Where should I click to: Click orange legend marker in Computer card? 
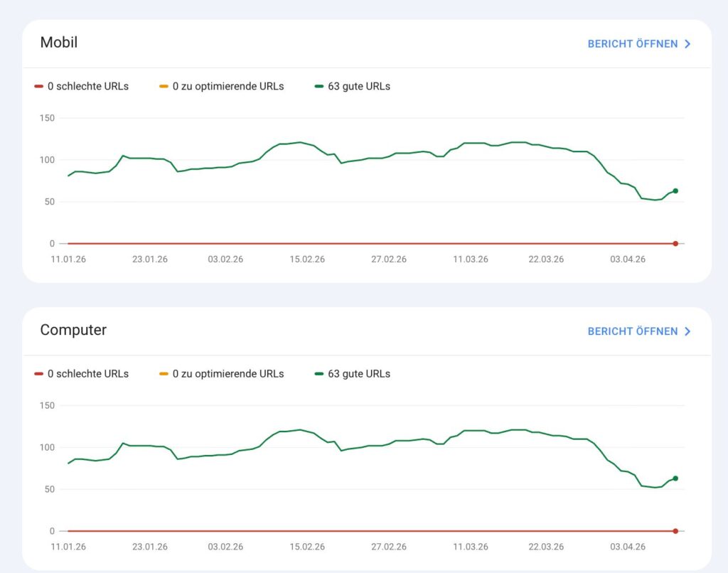[164, 374]
